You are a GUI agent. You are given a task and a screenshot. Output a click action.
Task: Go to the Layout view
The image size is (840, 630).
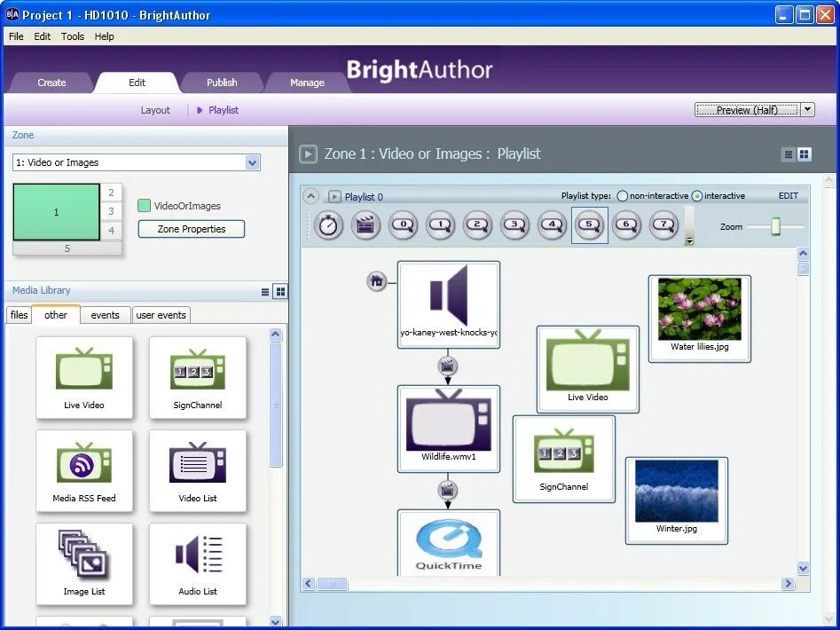point(155,110)
